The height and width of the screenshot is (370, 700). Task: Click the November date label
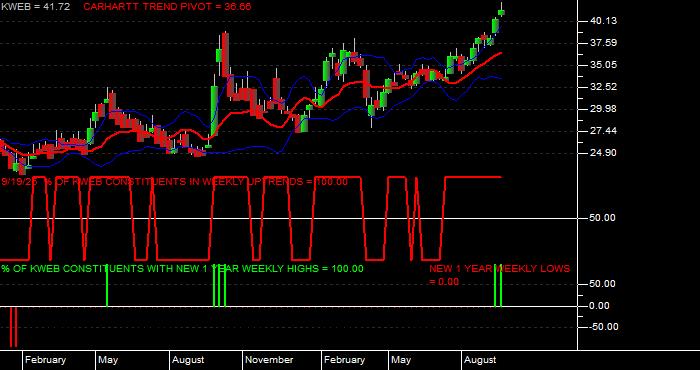(269, 360)
